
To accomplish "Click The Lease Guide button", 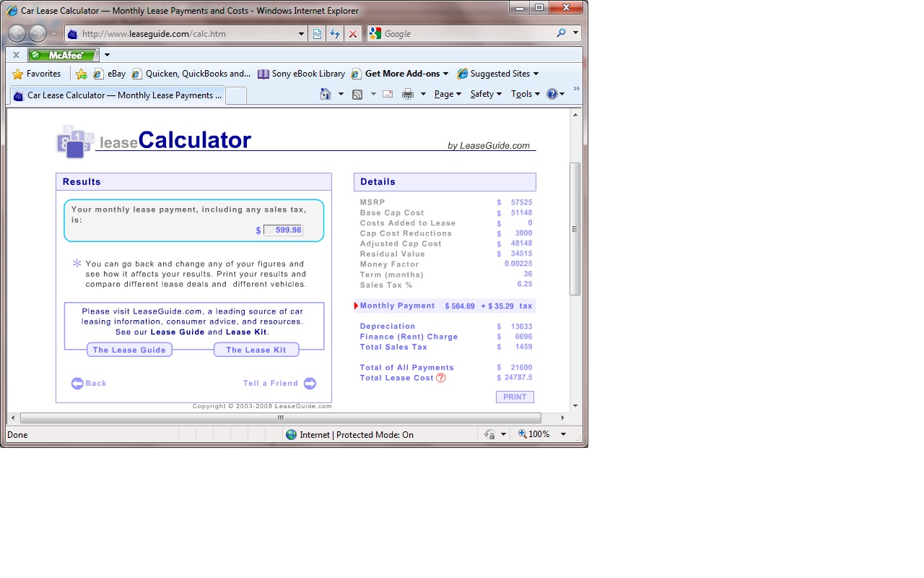I will [129, 350].
